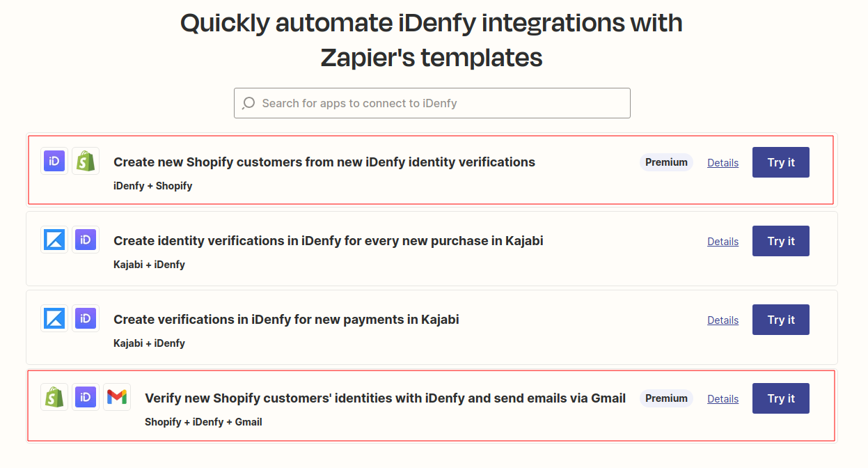Image resolution: width=868 pixels, height=468 pixels.
Task: Click the Premium badge on the Gmail template
Action: (665, 398)
